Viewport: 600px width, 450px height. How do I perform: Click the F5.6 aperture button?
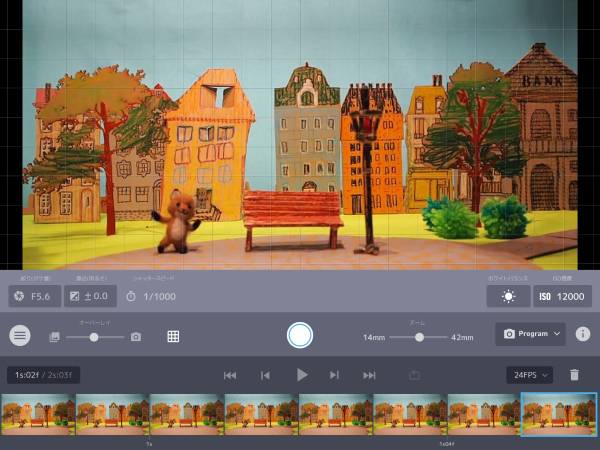coord(34,296)
